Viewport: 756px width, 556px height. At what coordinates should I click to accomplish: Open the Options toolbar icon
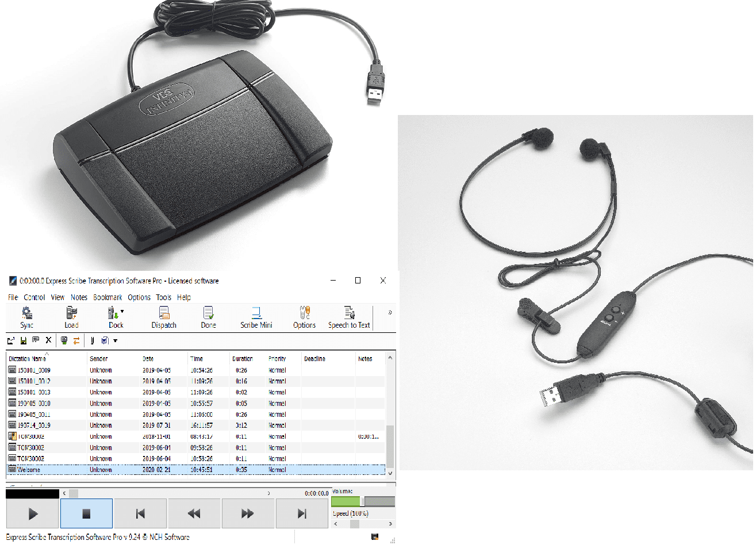pyautogui.click(x=304, y=317)
